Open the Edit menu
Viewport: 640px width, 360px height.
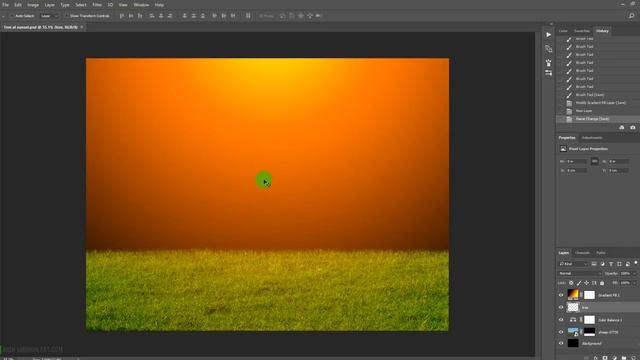pos(18,5)
